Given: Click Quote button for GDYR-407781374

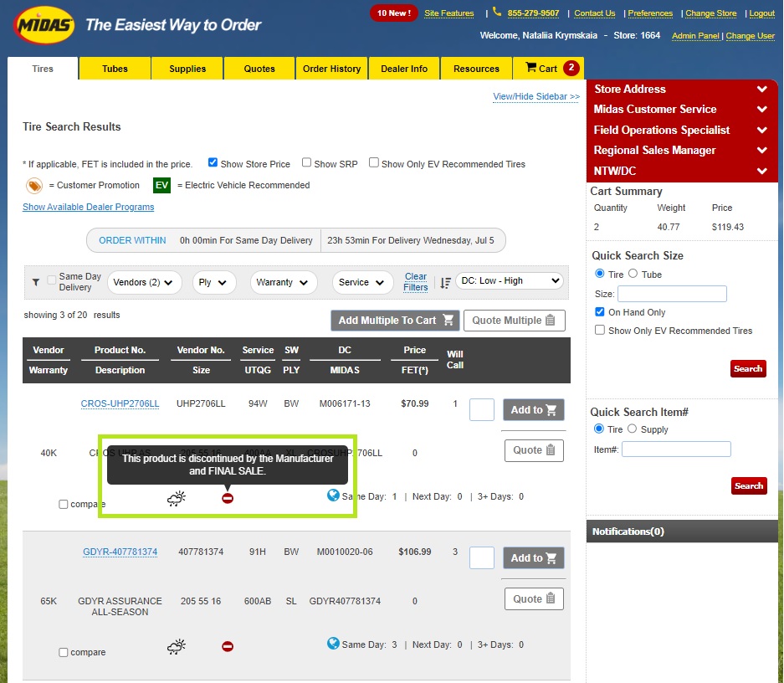Looking at the screenshot, I should (x=534, y=599).
